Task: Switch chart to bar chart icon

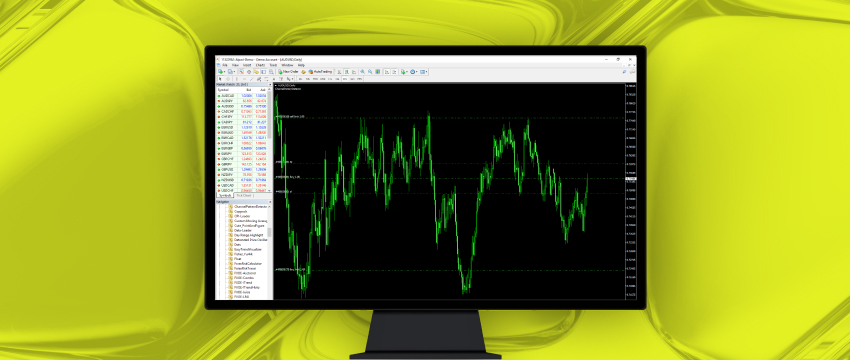Action: [x=339, y=72]
